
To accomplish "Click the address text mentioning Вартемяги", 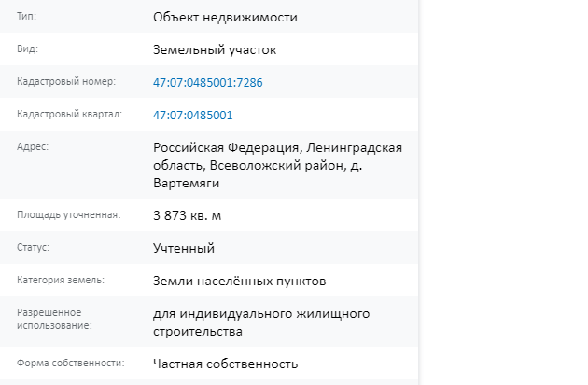I will tap(277, 165).
